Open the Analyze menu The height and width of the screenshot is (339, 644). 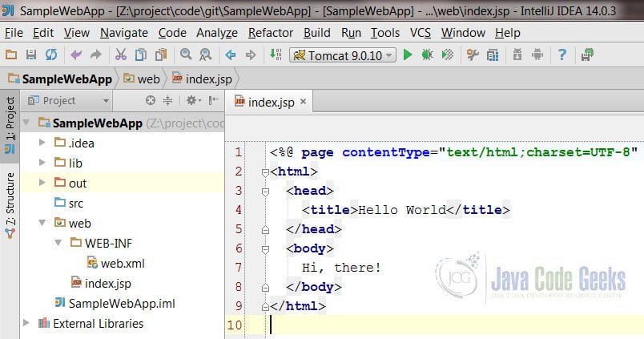pos(217,33)
